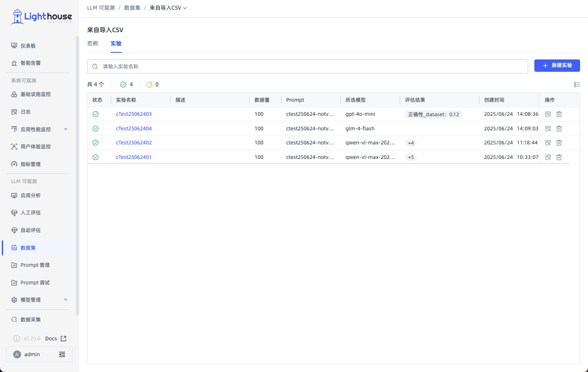View details icon for cTest25062404
The image size is (588, 372).
(x=548, y=129)
